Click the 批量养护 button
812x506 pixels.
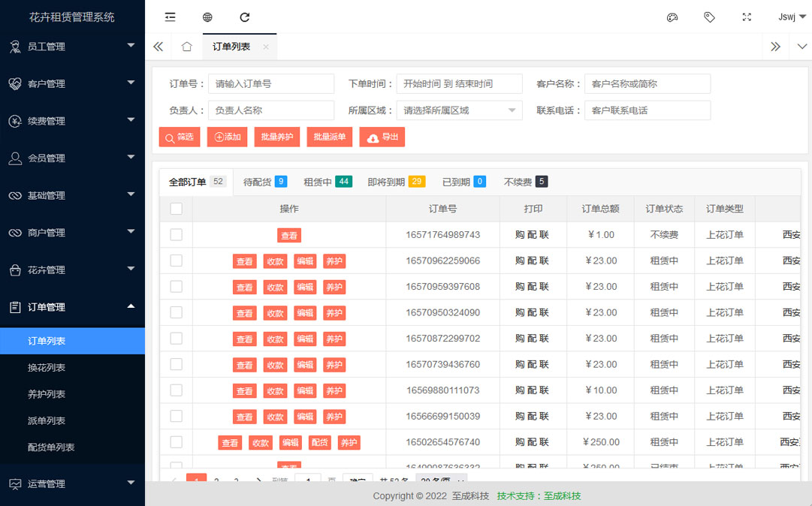(x=277, y=137)
